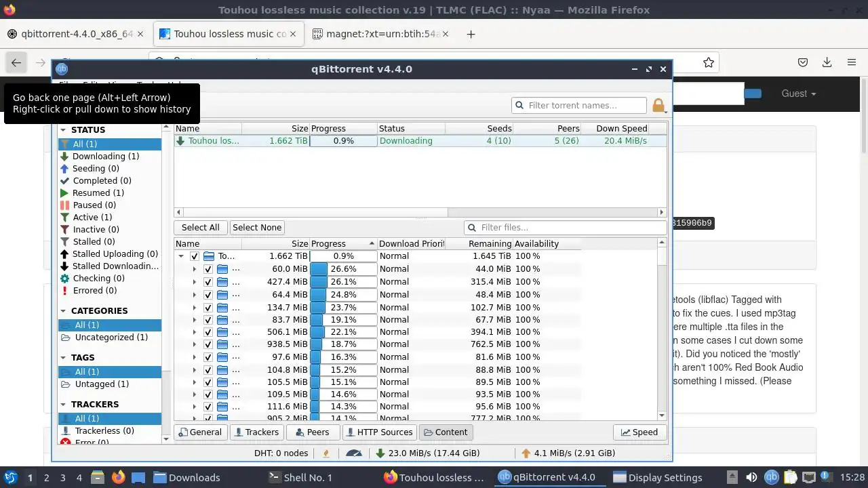Toggle alternative speed limits speedometer icon

354,453
